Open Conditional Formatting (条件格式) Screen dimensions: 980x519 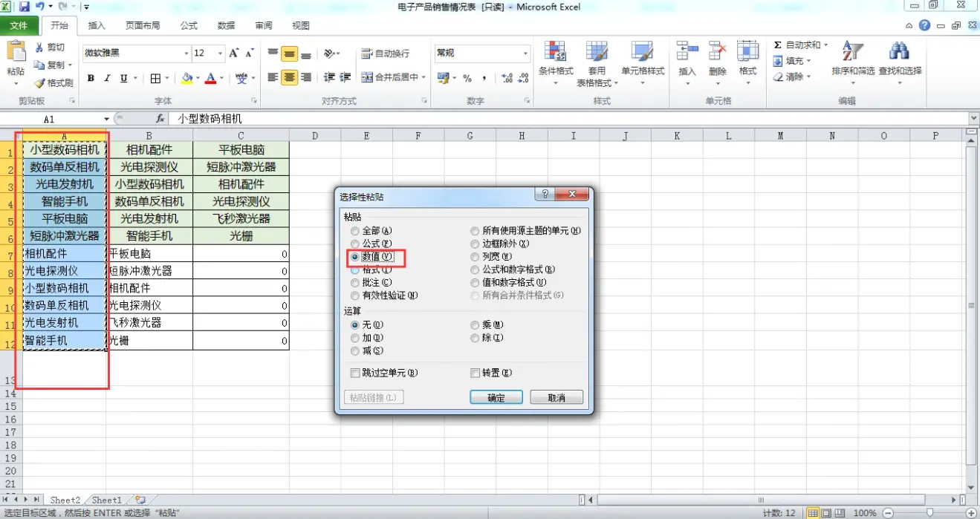556,62
